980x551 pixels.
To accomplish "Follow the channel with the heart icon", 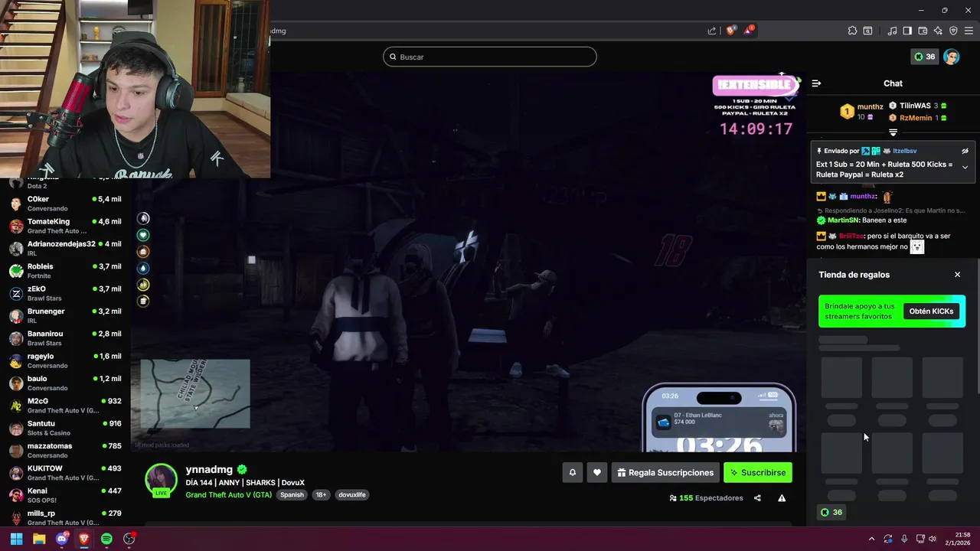I will [597, 473].
